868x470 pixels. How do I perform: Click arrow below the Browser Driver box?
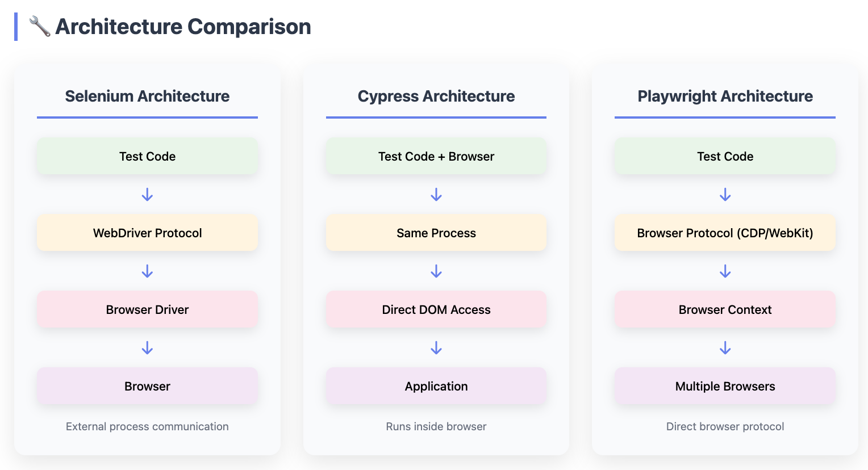147,348
